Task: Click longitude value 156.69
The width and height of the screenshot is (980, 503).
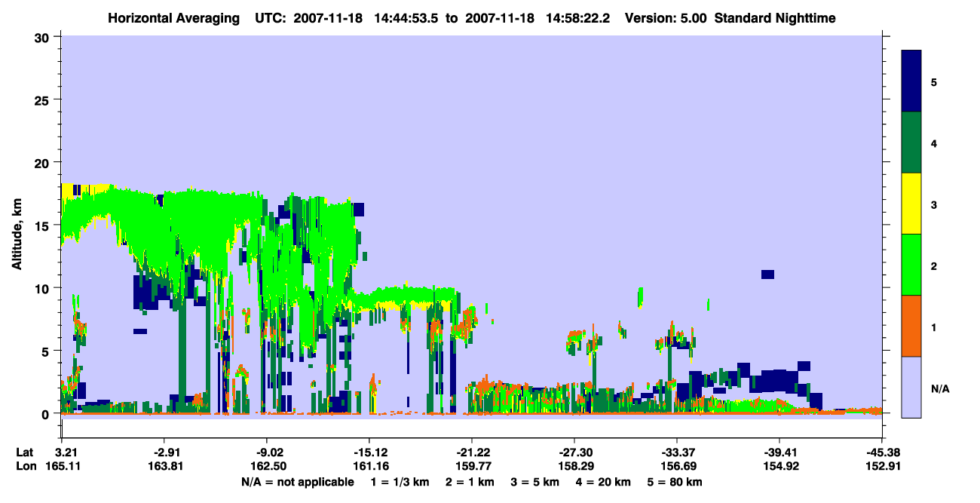Action: 677,466
